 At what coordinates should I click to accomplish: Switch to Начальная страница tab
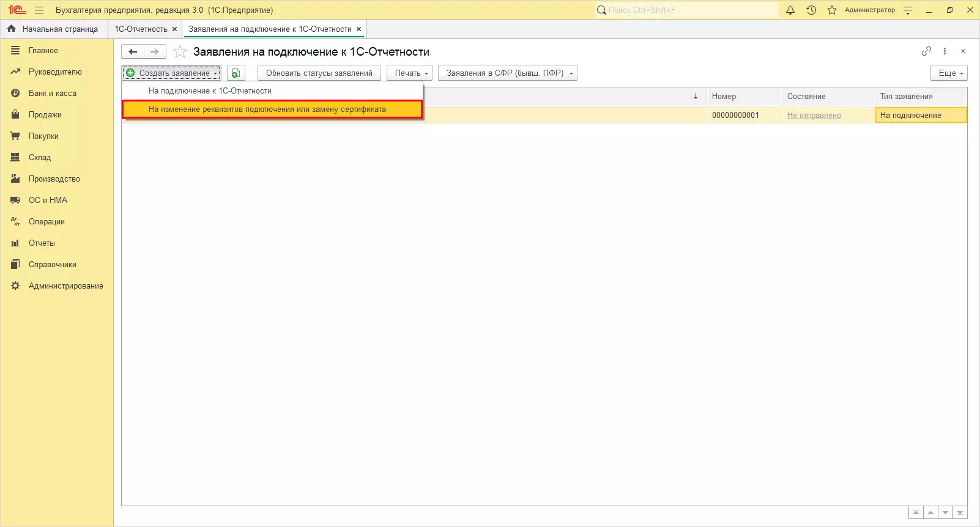tap(54, 29)
